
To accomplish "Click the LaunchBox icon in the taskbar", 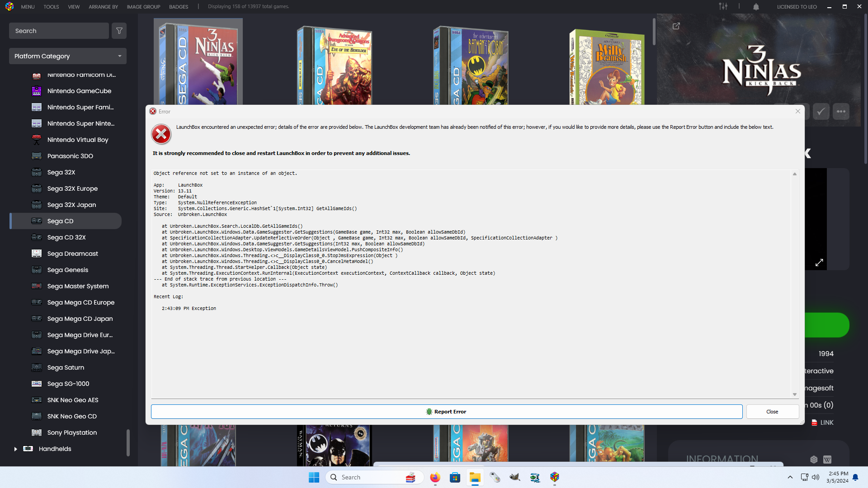I will [554, 477].
